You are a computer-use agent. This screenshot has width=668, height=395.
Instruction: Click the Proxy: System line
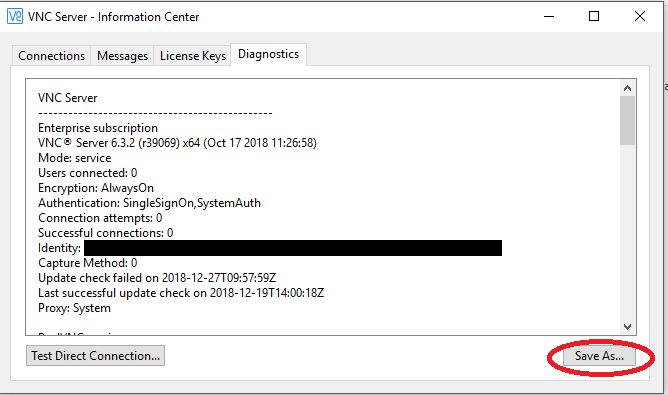pyautogui.click(x=75, y=308)
